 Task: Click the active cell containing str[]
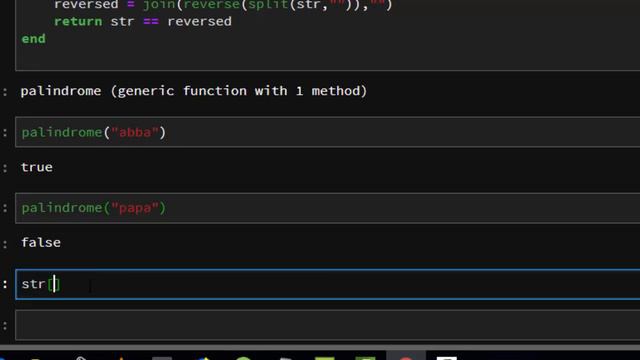click(328, 284)
